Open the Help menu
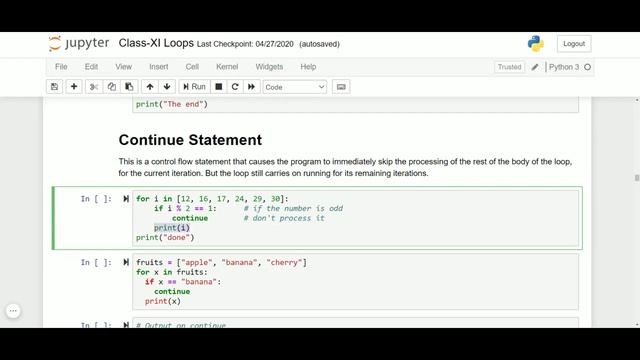640x360 pixels. tap(308, 67)
